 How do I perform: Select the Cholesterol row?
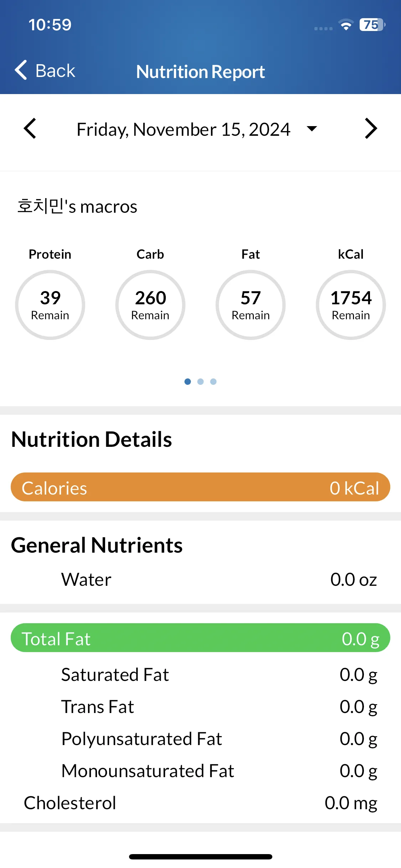200,803
